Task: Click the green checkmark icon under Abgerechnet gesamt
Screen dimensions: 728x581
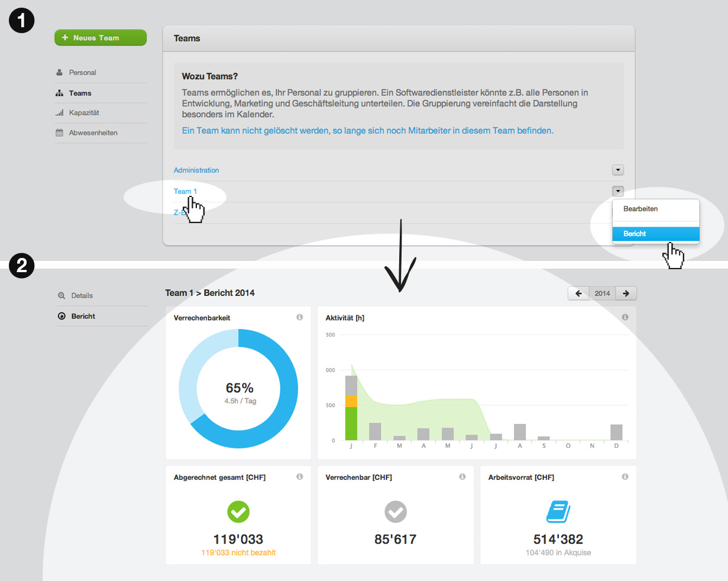Action: pos(238,512)
